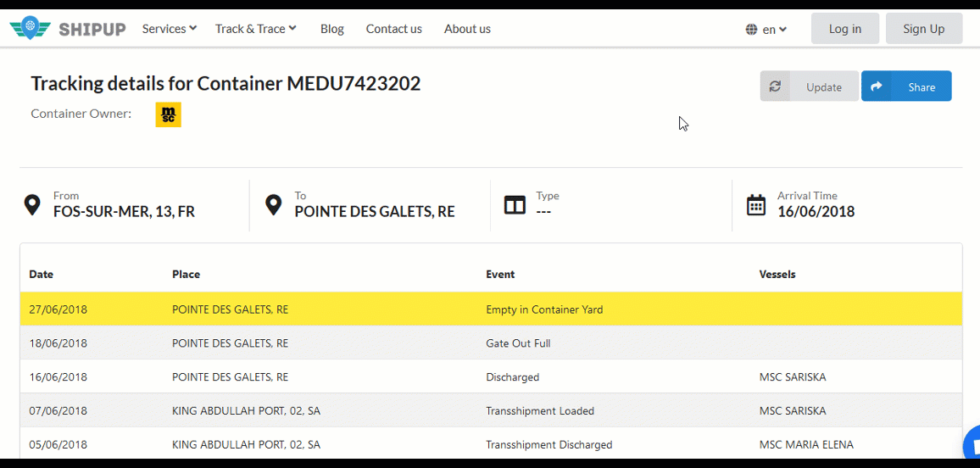Viewport: 980px width, 468px height.
Task: Click KING ABDULLAH PORT in 07/06/2018 row
Action: (x=246, y=410)
